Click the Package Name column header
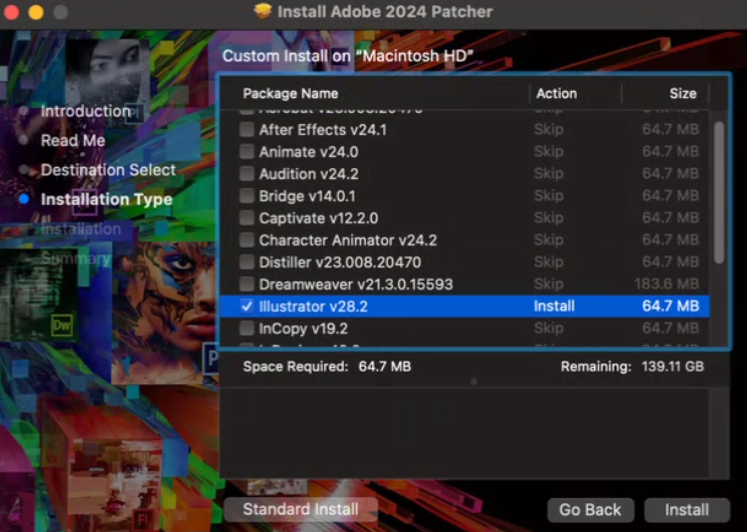747x532 pixels. 290,93
